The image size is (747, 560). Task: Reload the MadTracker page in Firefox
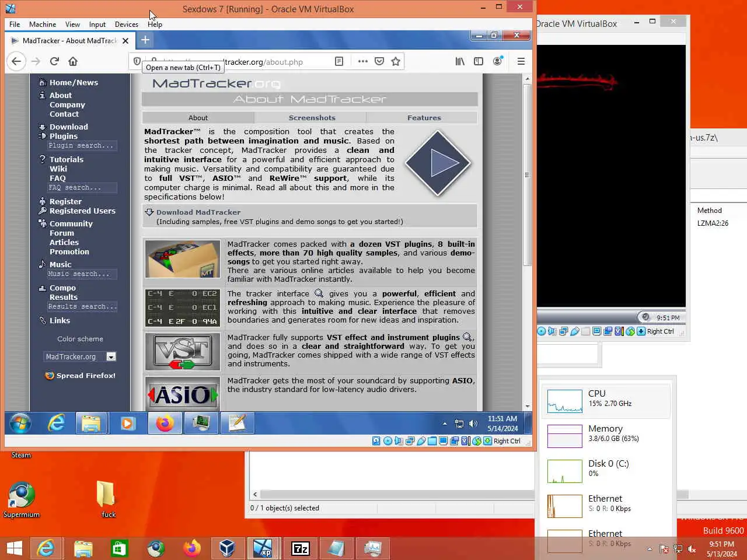coord(54,61)
